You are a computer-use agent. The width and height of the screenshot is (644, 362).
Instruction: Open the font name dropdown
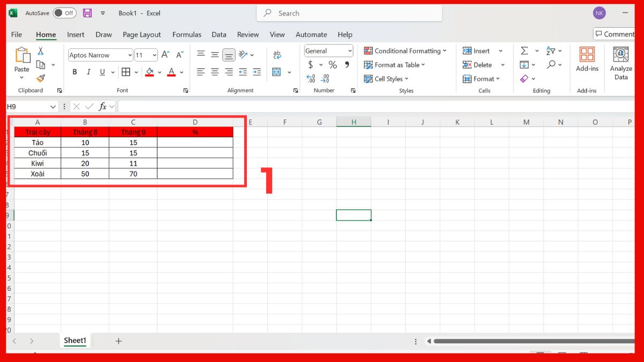point(130,55)
